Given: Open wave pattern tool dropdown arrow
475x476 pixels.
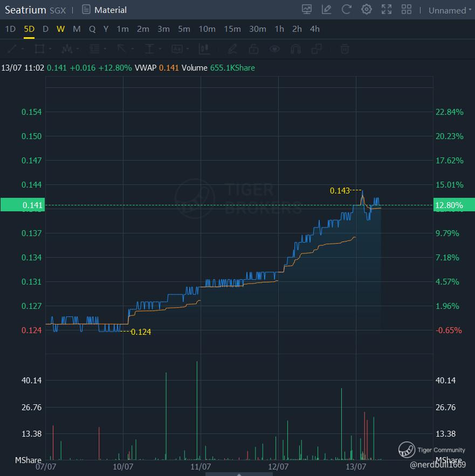Looking at the screenshot, I should pos(78,49).
